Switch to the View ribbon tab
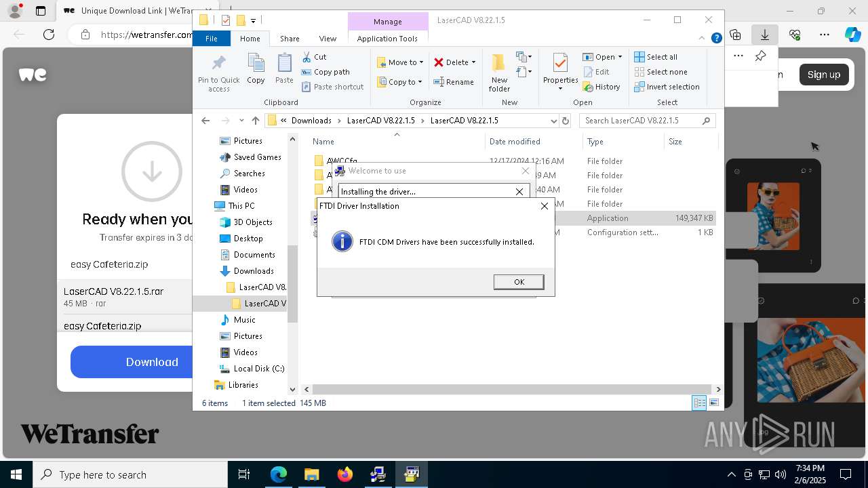The height and width of the screenshot is (488, 868). [328, 39]
